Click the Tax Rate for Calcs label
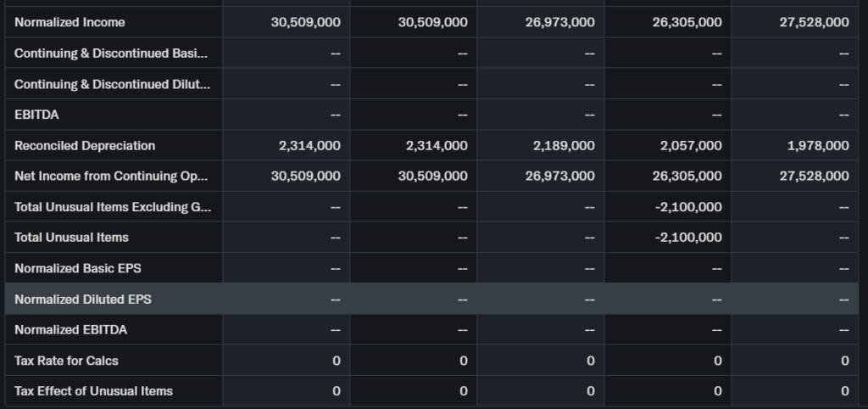Viewport: 868px width, 409px height. coord(66,361)
